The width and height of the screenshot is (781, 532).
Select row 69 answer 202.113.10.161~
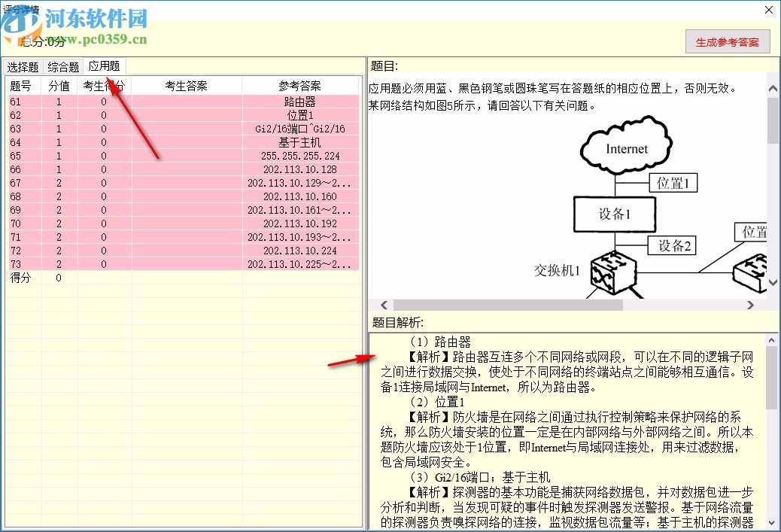184,210
